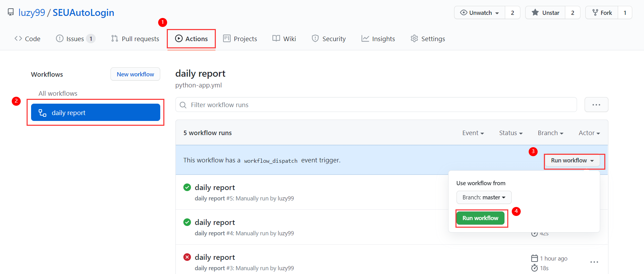Open the three-dot menu beside filter box

pyautogui.click(x=596, y=105)
